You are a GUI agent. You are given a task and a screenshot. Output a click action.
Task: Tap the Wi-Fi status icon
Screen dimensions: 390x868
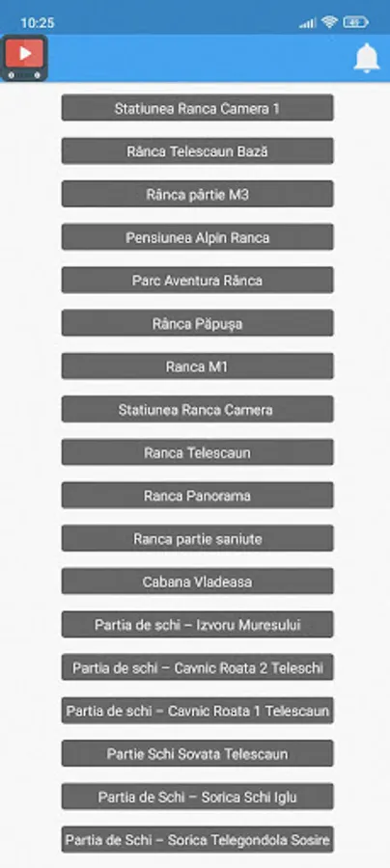(x=329, y=22)
